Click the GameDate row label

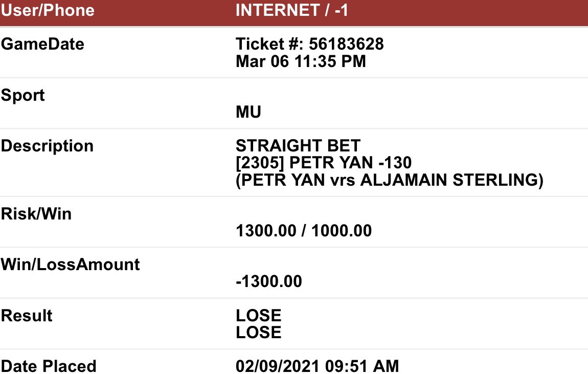[42, 45]
